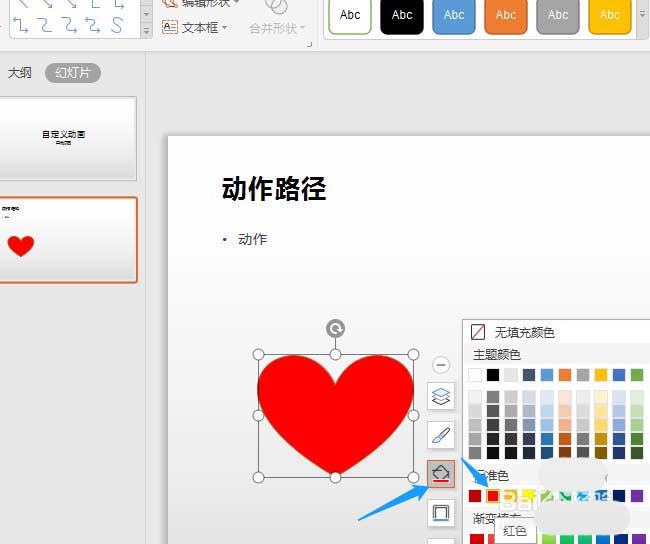Expand the full line shape gallery
Image resolution: width=650 pixels, height=544 pixels.
(x=146, y=31)
